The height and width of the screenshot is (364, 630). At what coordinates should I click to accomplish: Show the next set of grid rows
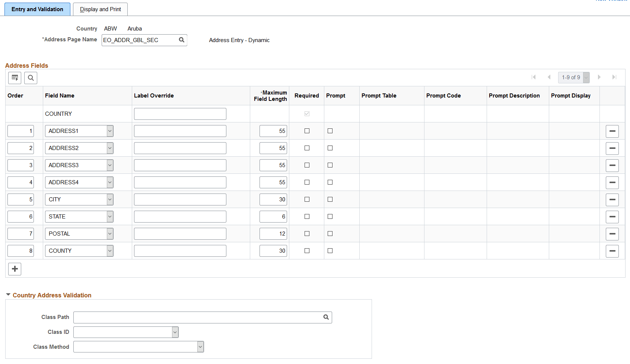tap(599, 77)
